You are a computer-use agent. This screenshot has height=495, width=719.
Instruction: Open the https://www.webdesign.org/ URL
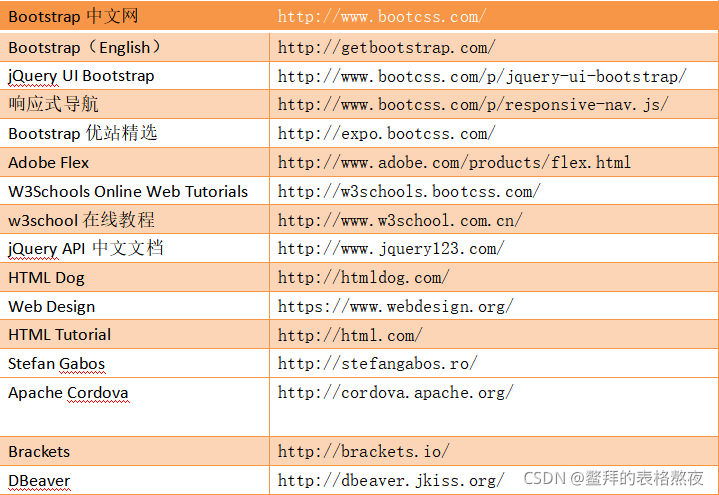pos(396,306)
